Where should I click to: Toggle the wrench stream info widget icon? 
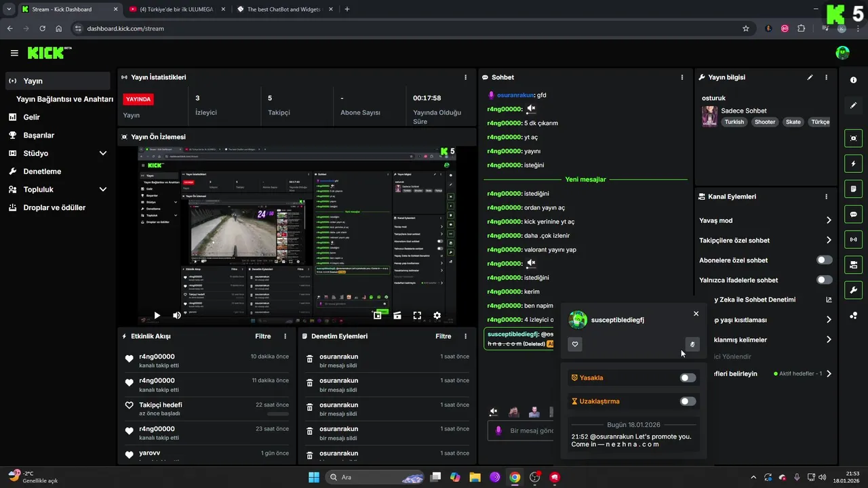[x=853, y=290]
